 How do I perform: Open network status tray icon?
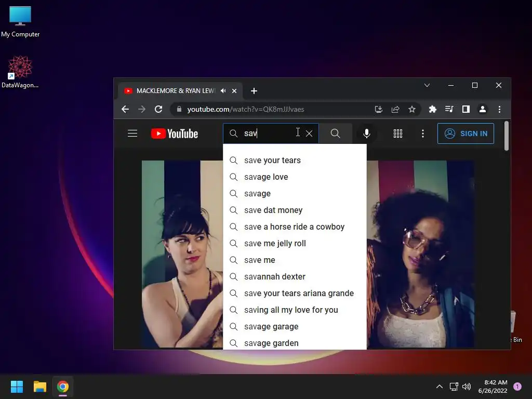[454, 387]
